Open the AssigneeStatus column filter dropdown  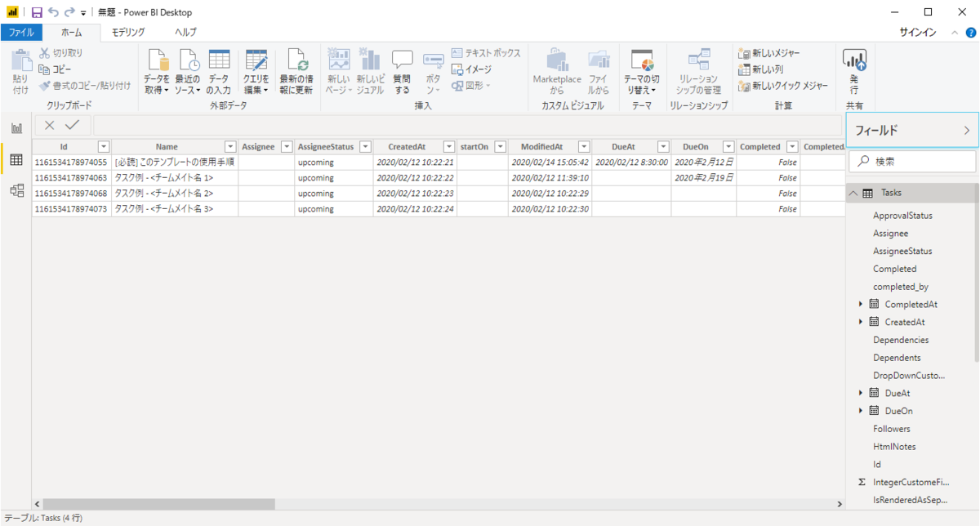coord(365,146)
